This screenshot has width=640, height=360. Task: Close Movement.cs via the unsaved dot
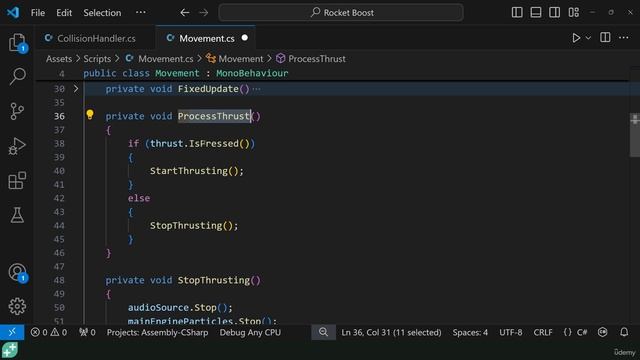point(244,38)
